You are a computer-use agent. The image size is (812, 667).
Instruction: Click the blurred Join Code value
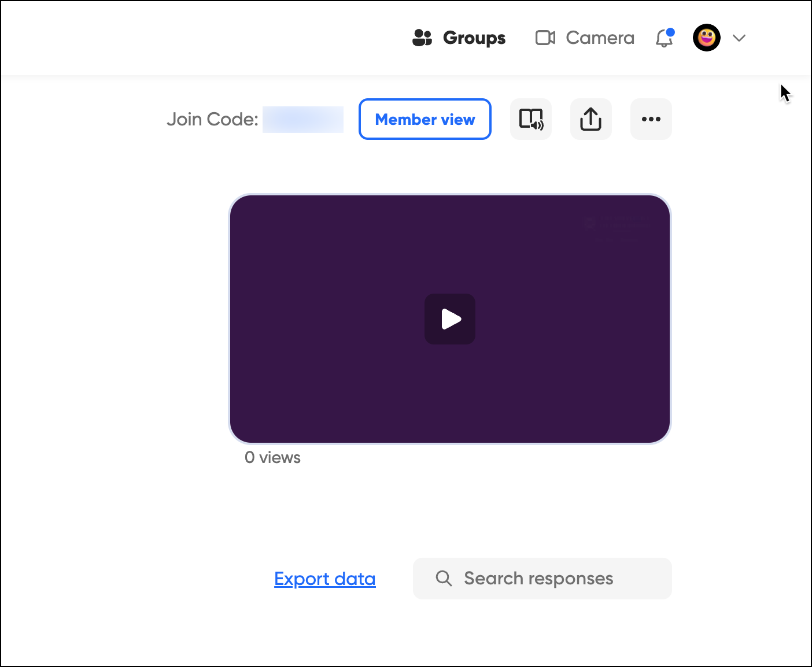(302, 119)
